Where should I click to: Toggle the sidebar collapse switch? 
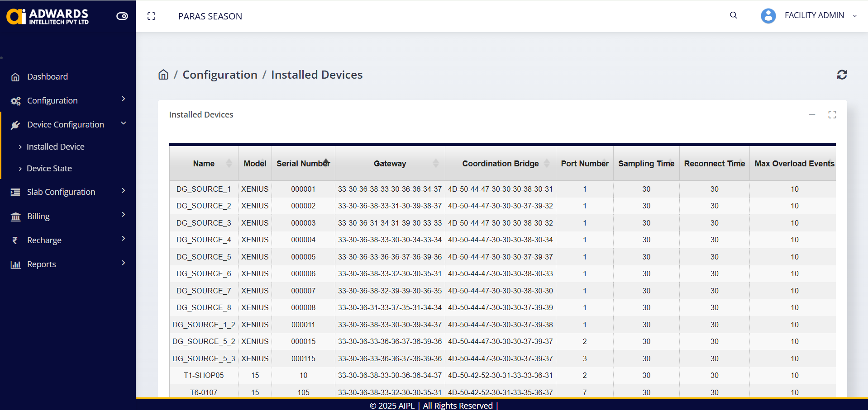(x=122, y=16)
